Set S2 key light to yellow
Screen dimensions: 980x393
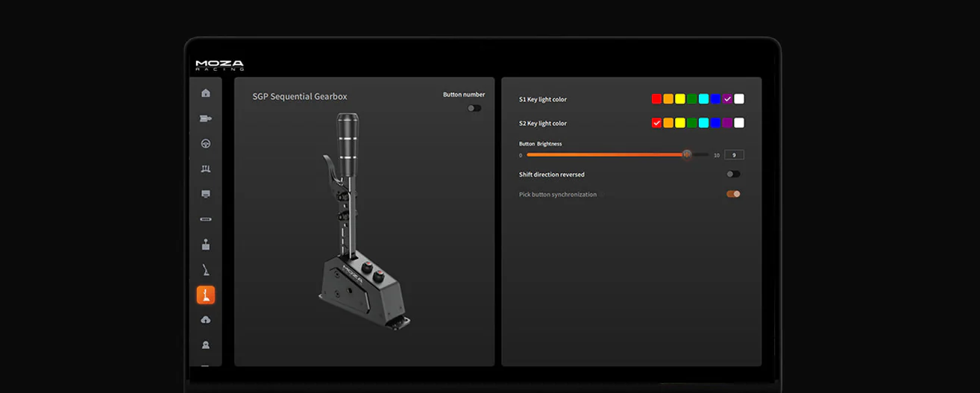point(680,123)
